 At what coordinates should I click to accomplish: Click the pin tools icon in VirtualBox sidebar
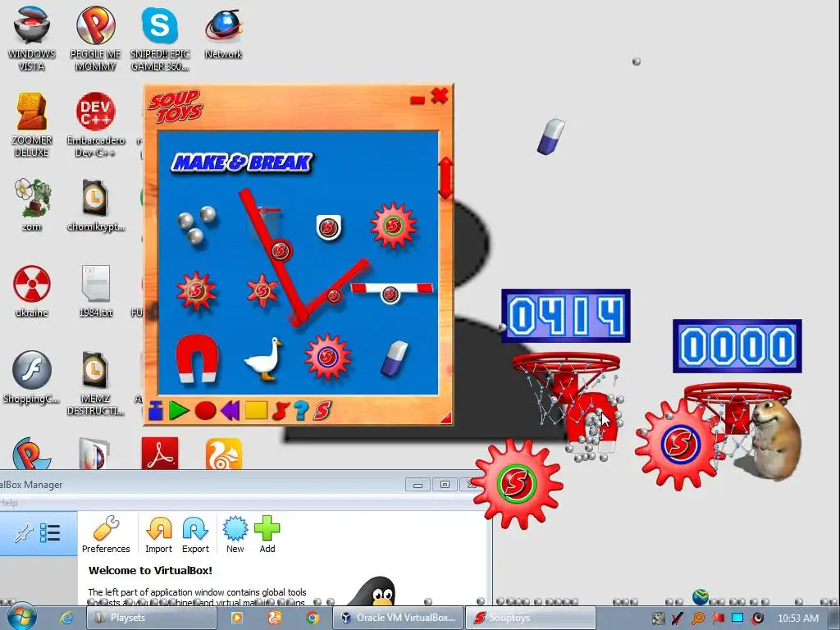click(24, 533)
